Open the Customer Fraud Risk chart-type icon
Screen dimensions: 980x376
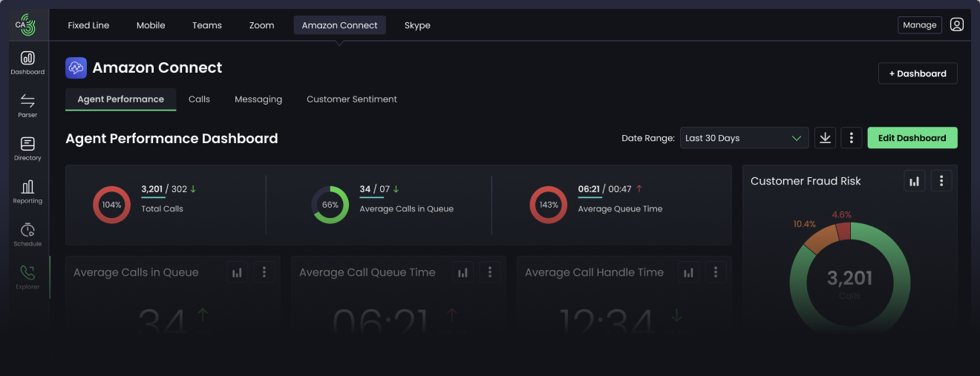pos(915,181)
